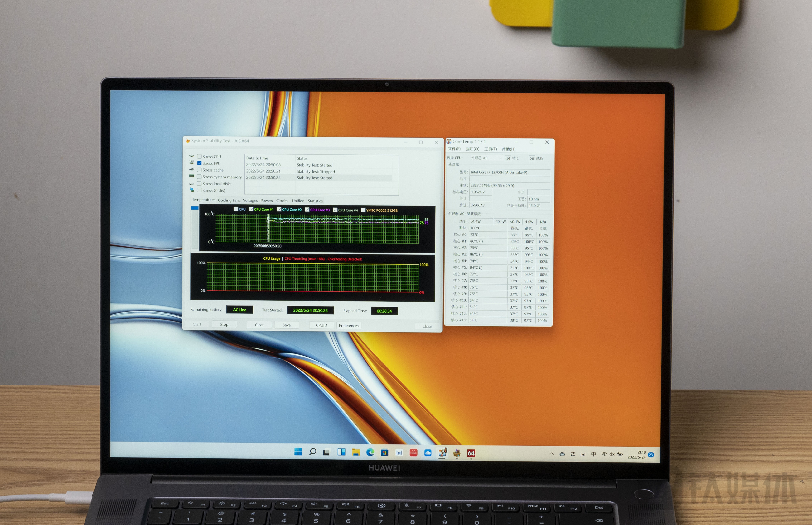Launch Microsoft Edge from the taskbar
The image size is (812, 525).
(370, 452)
